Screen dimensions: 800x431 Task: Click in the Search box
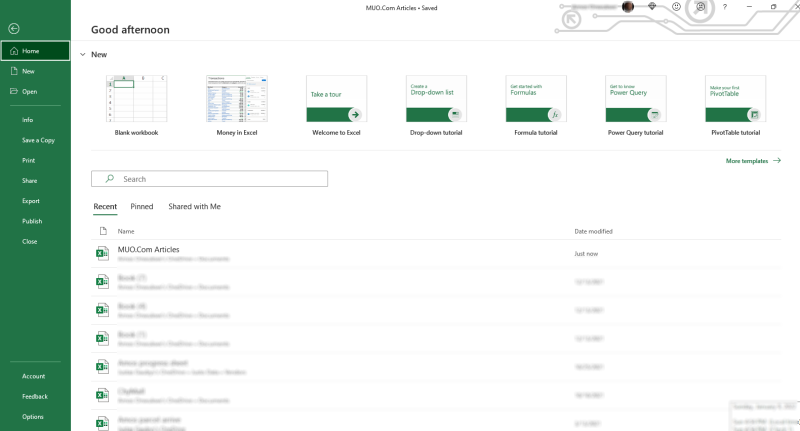click(x=209, y=179)
